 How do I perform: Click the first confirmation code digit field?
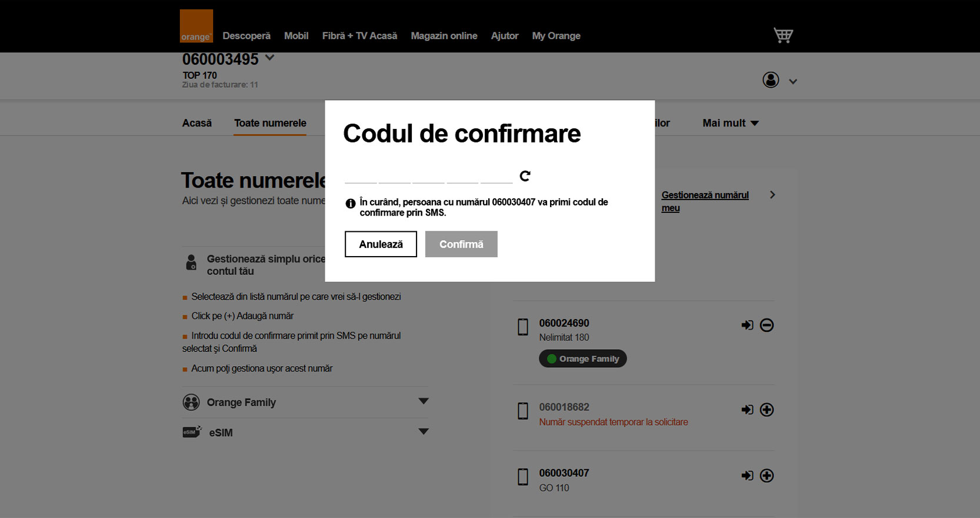click(x=361, y=176)
